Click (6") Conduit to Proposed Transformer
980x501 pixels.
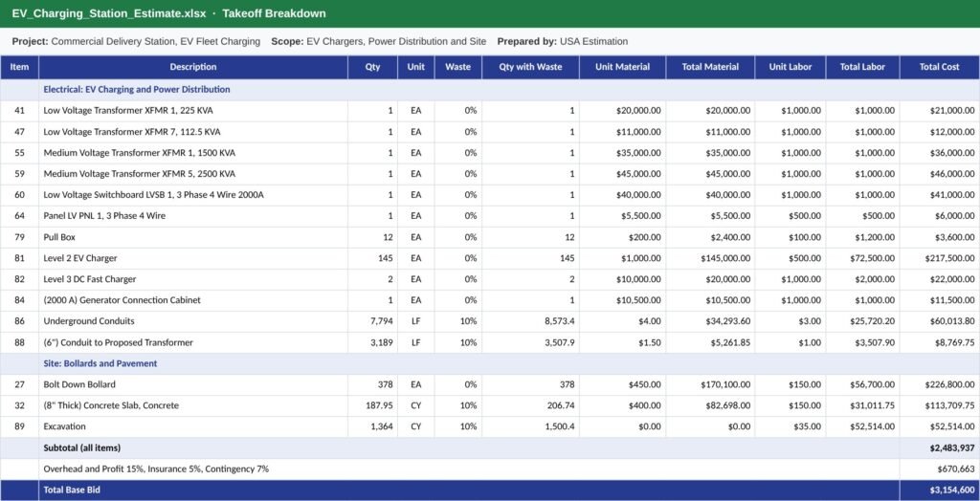click(x=118, y=342)
